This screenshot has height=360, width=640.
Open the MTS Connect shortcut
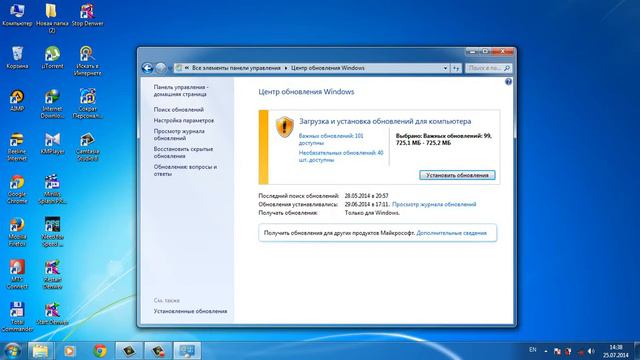17,275
